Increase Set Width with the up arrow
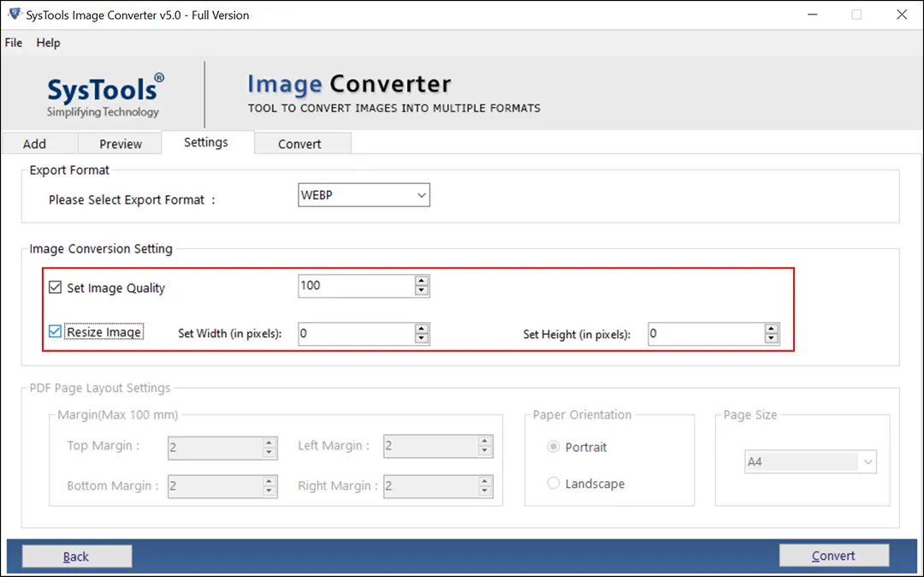Screen dimensions: 924x577 pos(421,328)
